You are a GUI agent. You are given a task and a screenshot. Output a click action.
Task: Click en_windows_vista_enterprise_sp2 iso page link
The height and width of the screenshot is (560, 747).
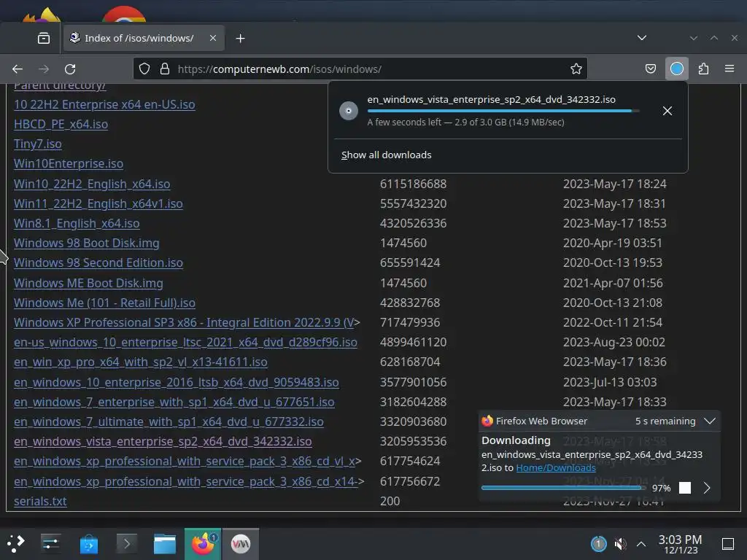click(163, 441)
